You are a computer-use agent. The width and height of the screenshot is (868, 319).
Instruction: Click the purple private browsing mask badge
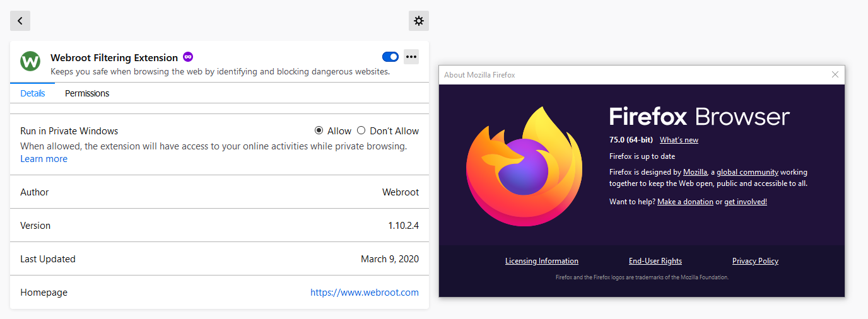point(188,57)
